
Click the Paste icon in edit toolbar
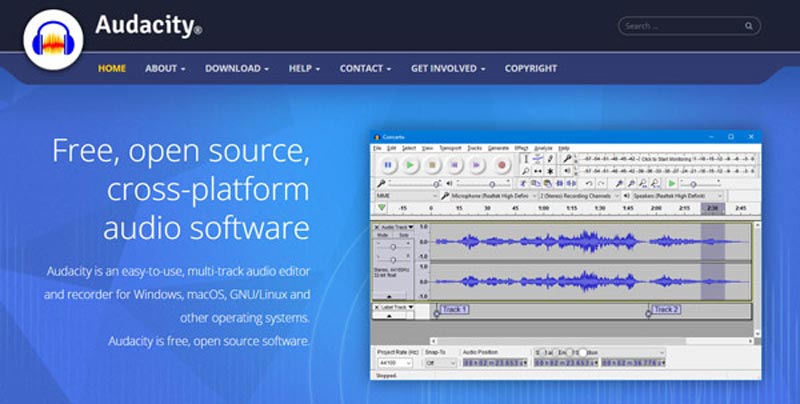(547, 184)
